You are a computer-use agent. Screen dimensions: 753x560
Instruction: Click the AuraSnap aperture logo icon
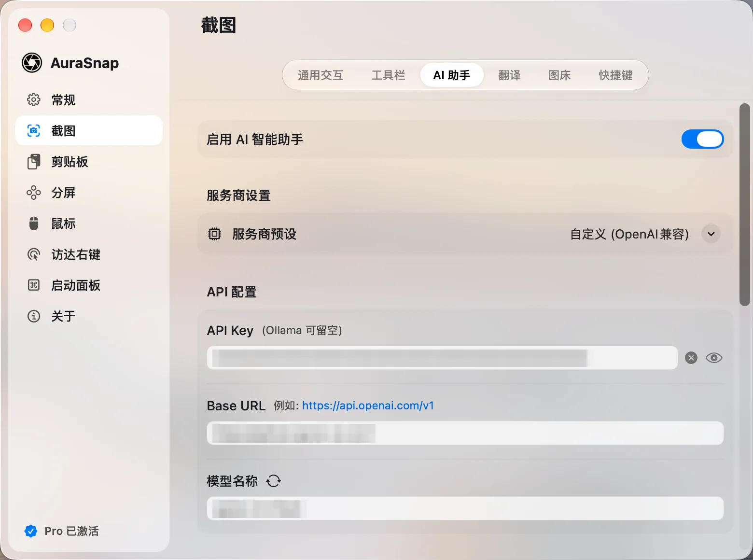click(x=32, y=63)
